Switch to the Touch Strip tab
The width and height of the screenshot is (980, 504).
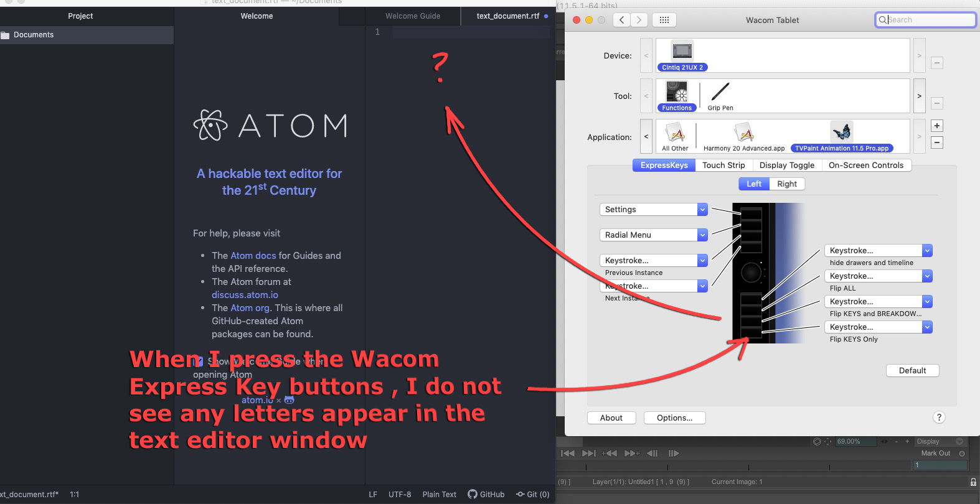(723, 165)
